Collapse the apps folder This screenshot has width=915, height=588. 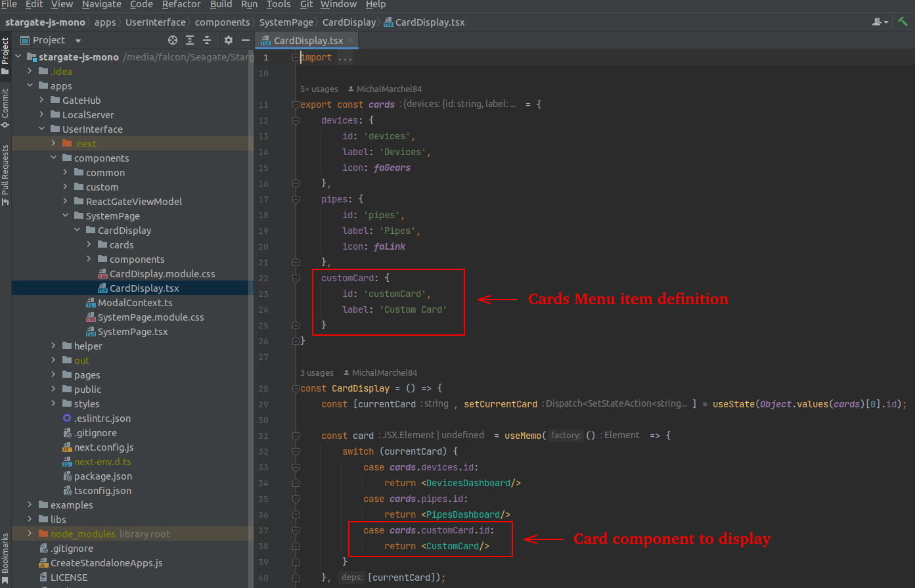(30, 85)
